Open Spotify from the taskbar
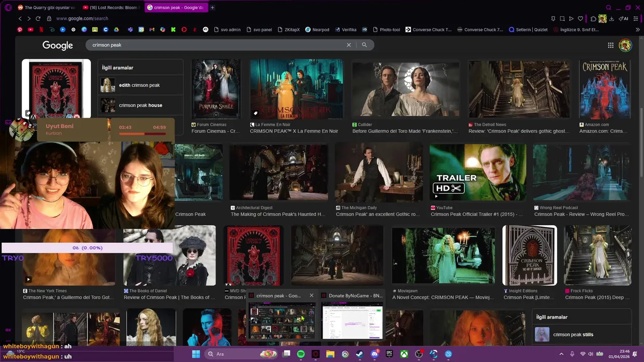This screenshot has height=362, width=644. tap(301, 354)
